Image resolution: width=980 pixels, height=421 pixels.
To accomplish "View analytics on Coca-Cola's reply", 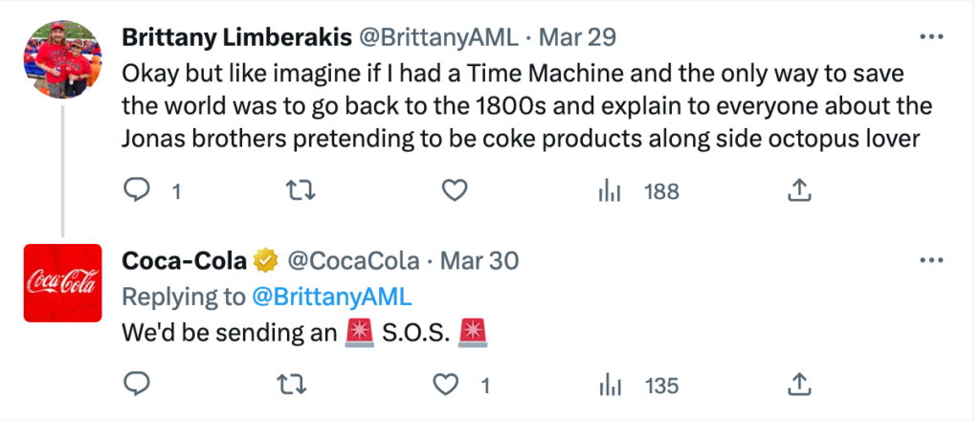I will [x=611, y=386].
